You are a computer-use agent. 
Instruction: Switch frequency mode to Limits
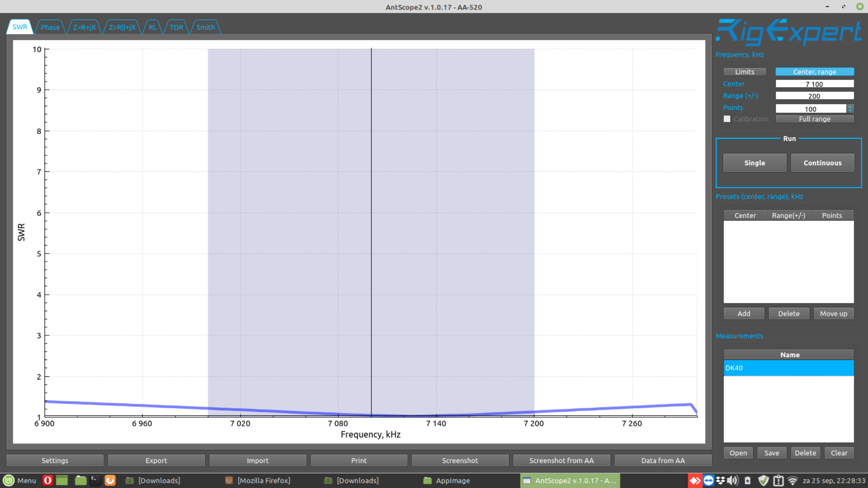point(744,72)
